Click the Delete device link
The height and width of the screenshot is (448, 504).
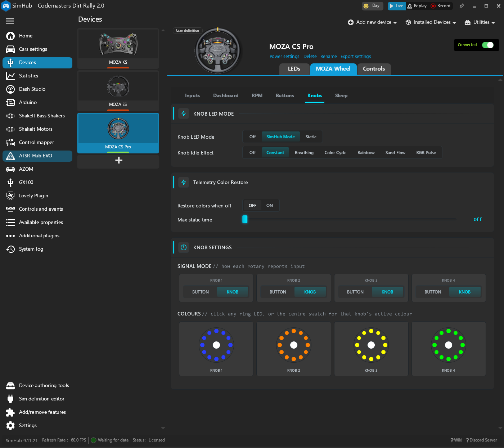(310, 57)
